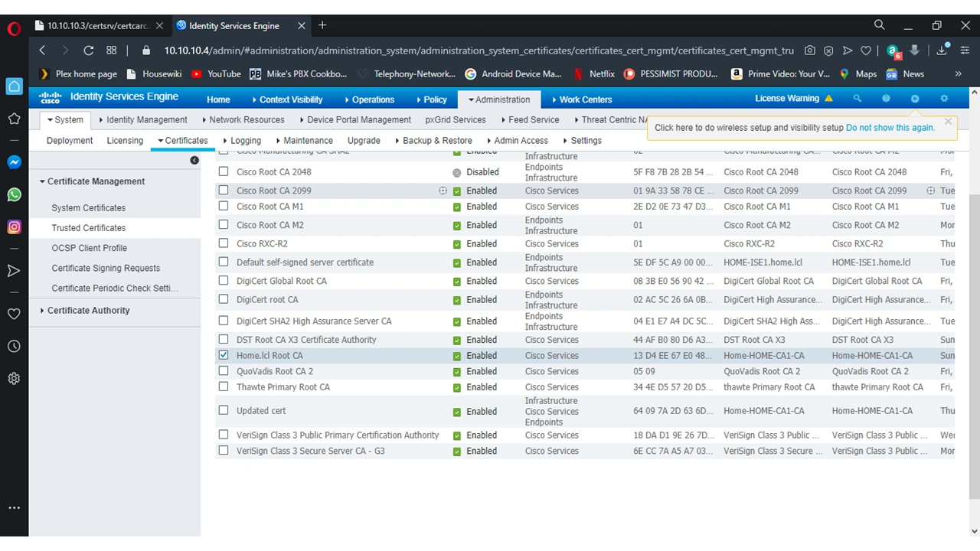Image resolution: width=980 pixels, height=551 pixels.
Task: Open Certificate Signing Requests in left menu
Action: [106, 268]
